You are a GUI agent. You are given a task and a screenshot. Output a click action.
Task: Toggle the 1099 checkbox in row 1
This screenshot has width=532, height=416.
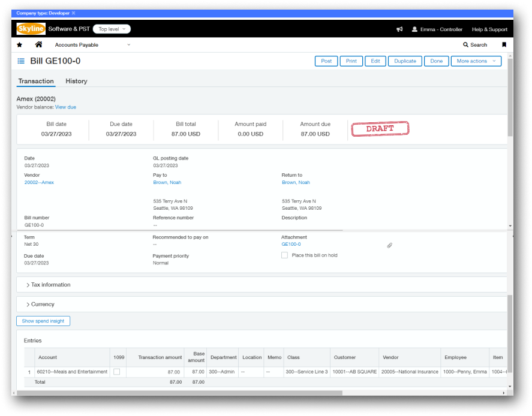(117, 372)
